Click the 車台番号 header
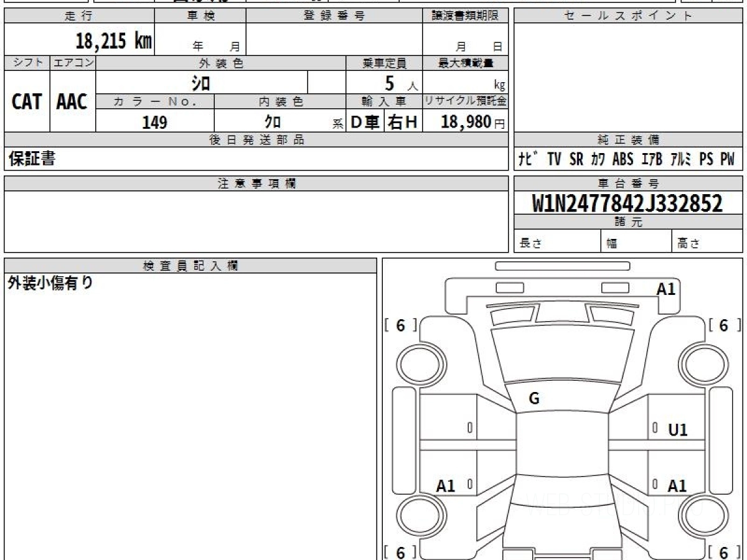The image size is (747, 560). click(x=628, y=184)
